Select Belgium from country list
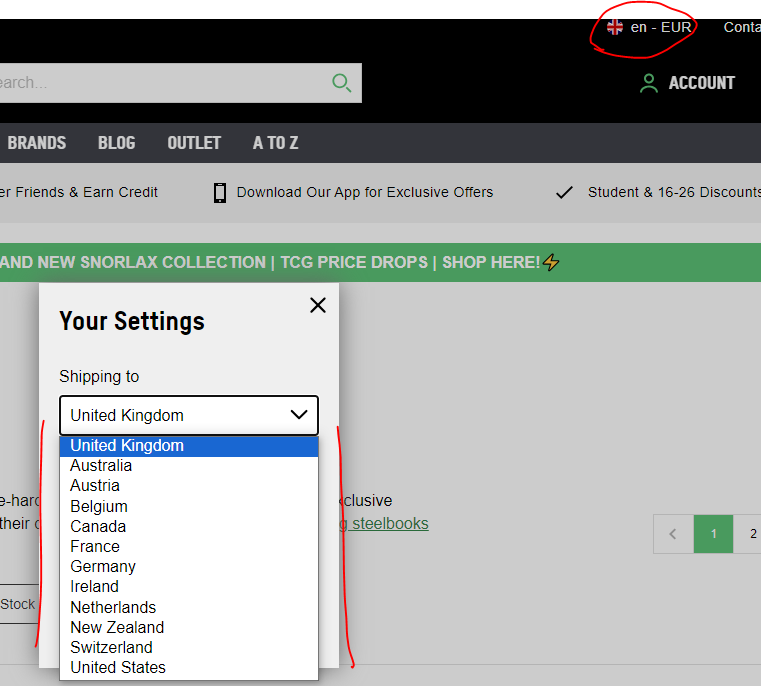The height and width of the screenshot is (686, 761). 189,506
